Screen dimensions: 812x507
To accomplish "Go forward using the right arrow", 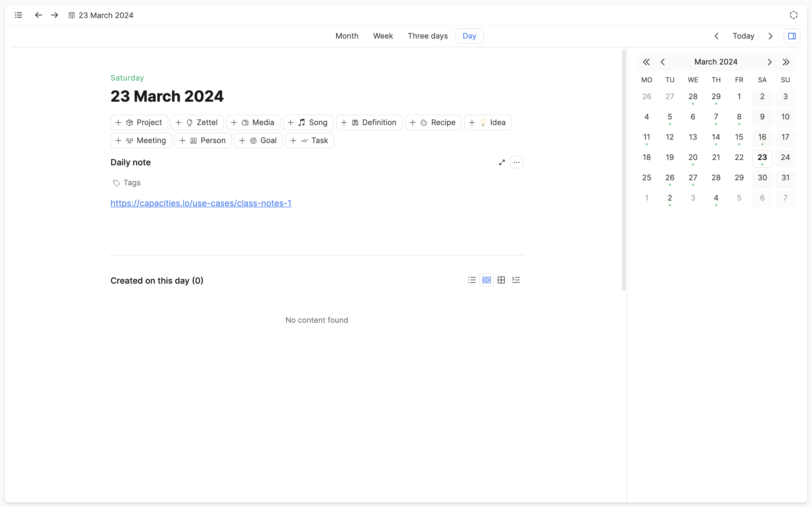I will pyautogui.click(x=55, y=15).
